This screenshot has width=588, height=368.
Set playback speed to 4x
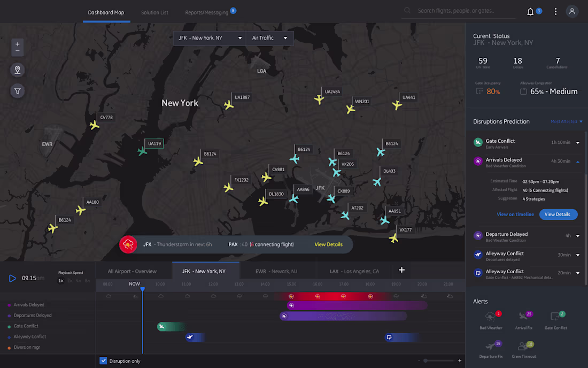pos(79,281)
